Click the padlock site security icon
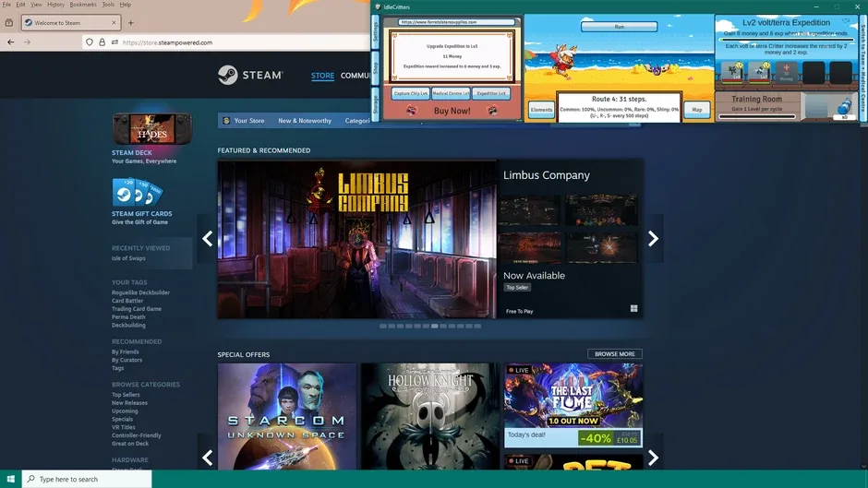The height and width of the screenshot is (488, 868). coord(102,42)
